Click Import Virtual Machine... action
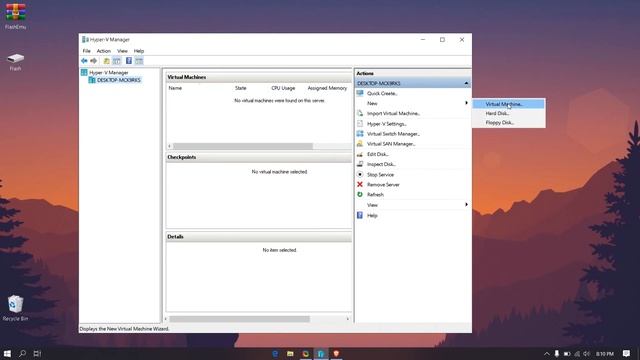This screenshot has height=360, width=640. (393, 113)
